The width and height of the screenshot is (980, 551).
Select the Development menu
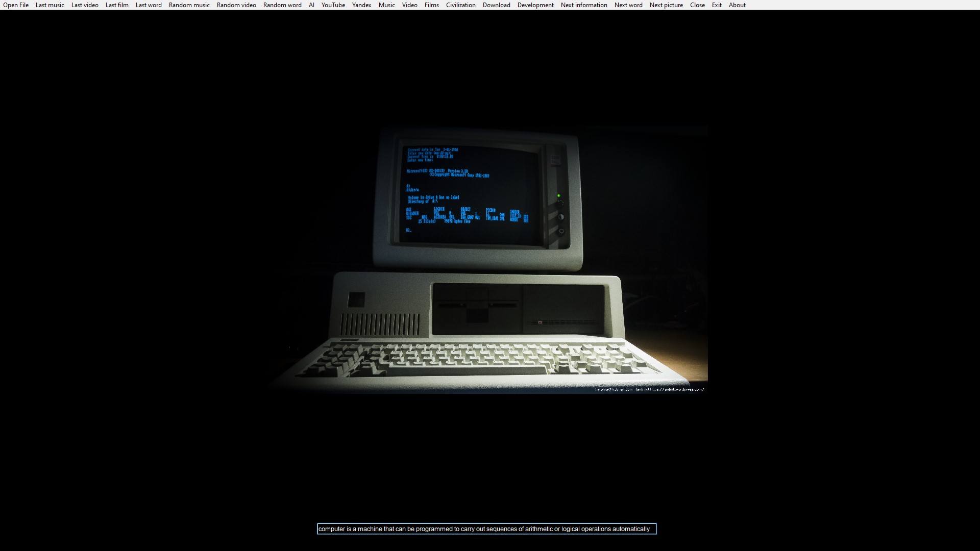tap(535, 5)
